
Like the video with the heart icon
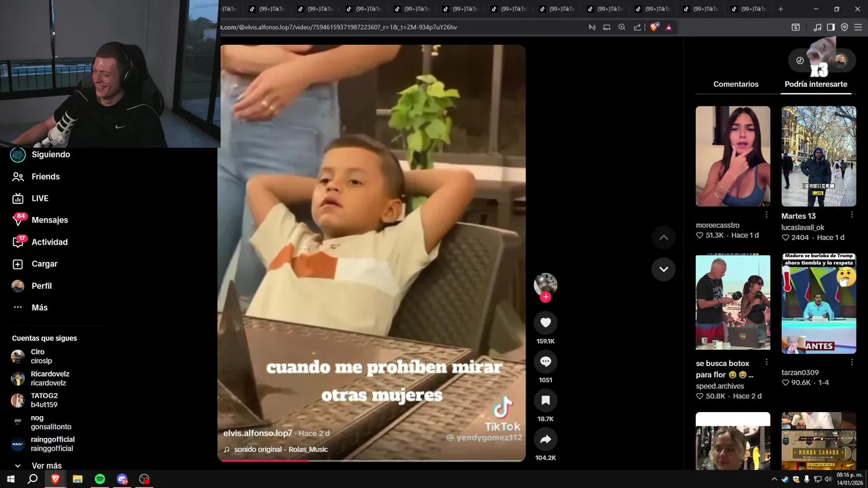click(x=545, y=323)
